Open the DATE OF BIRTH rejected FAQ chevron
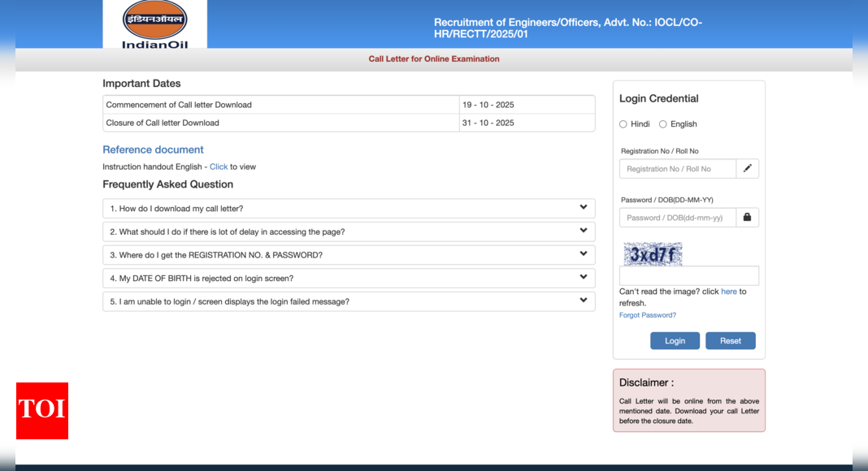The image size is (868, 471). click(x=583, y=278)
